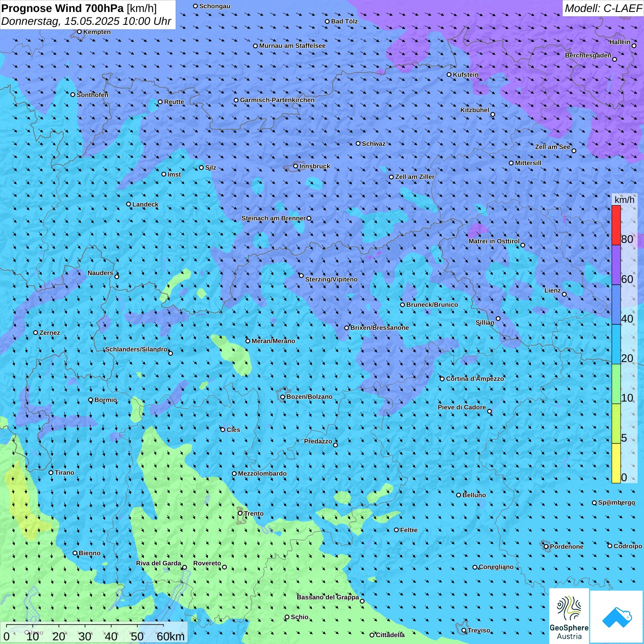Click the 'Zell am Ziller' label
Screen dimensions: 644x644
click(415, 177)
